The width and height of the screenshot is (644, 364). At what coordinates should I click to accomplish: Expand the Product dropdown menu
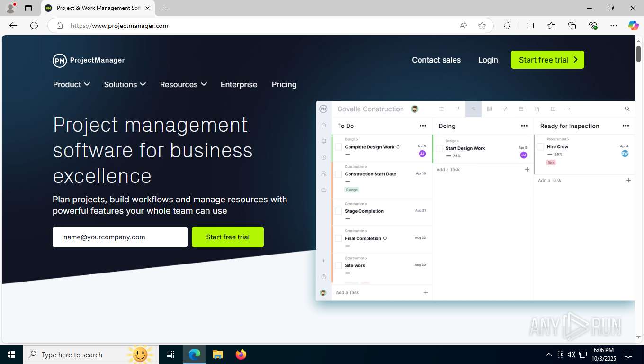[72, 84]
